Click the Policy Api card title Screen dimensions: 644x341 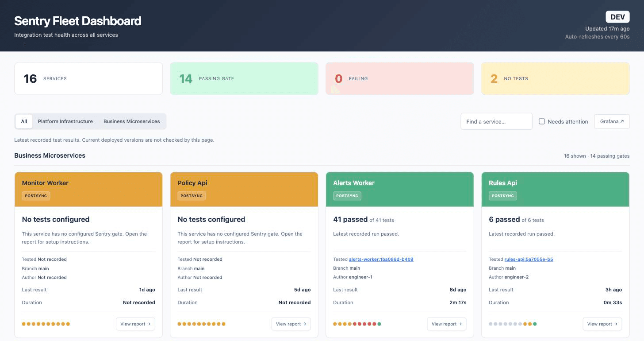[x=192, y=183]
